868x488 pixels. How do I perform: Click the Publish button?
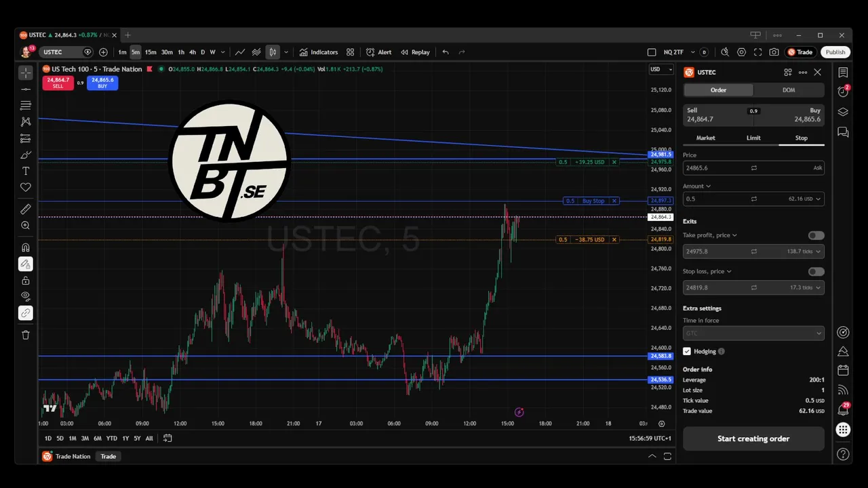pyautogui.click(x=835, y=52)
